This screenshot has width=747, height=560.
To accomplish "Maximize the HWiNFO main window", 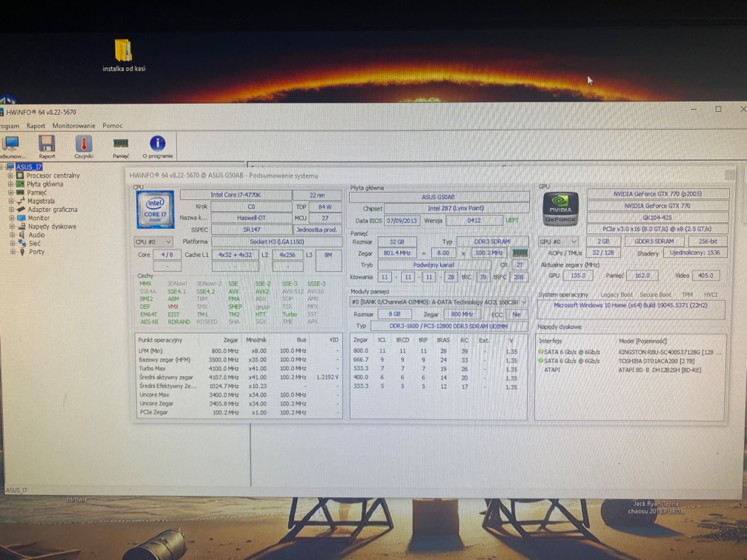I will 718,109.
